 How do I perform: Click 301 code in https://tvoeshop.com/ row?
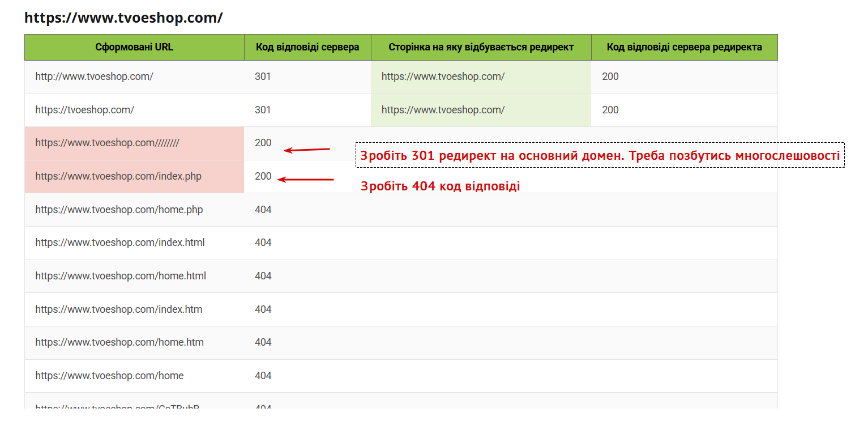coord(263,110)
